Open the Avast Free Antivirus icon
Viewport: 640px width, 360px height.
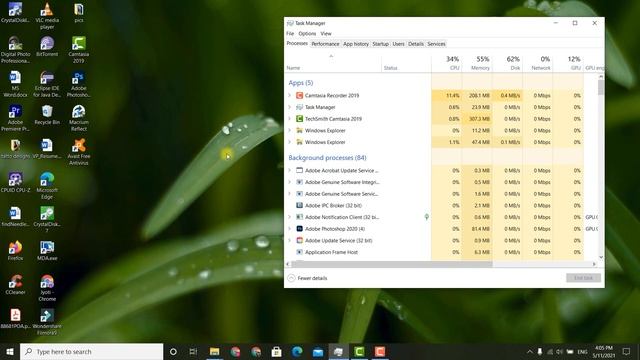(79, 152)
